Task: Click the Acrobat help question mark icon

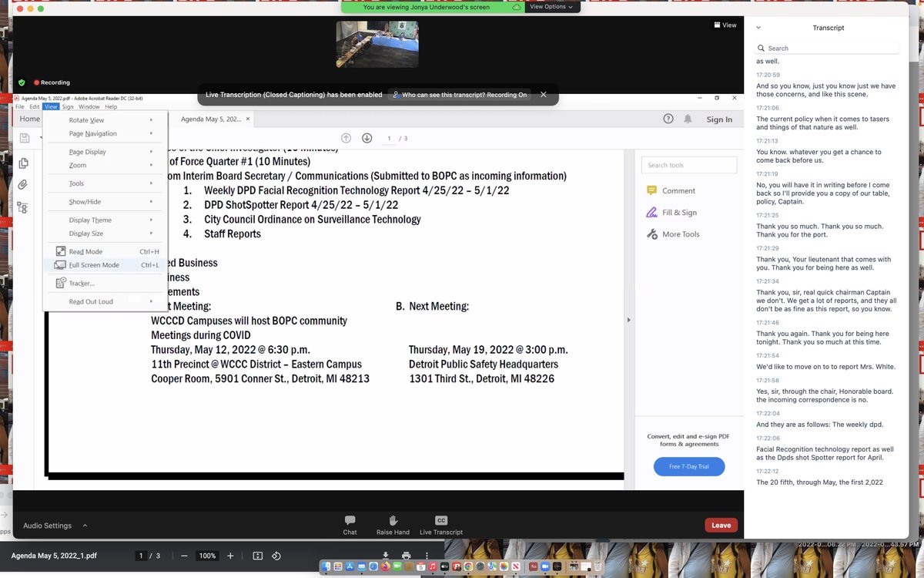Action: [668, 119]
